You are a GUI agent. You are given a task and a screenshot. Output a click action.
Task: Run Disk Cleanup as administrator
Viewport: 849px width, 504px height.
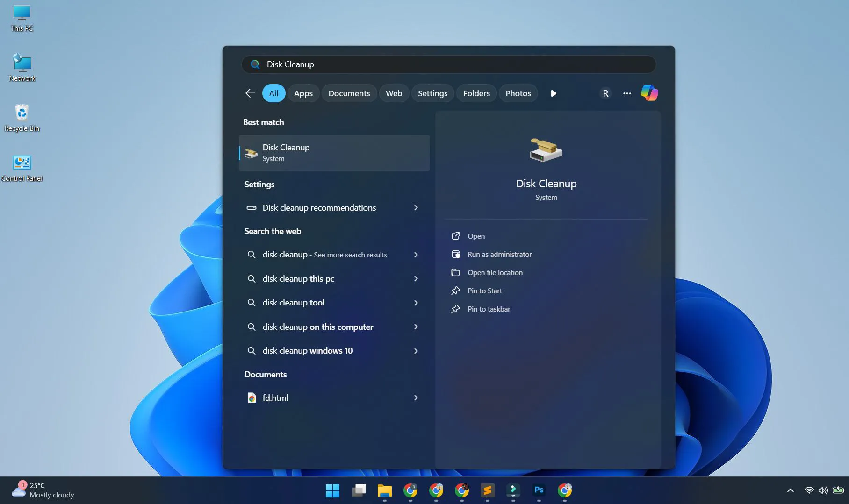500,254
